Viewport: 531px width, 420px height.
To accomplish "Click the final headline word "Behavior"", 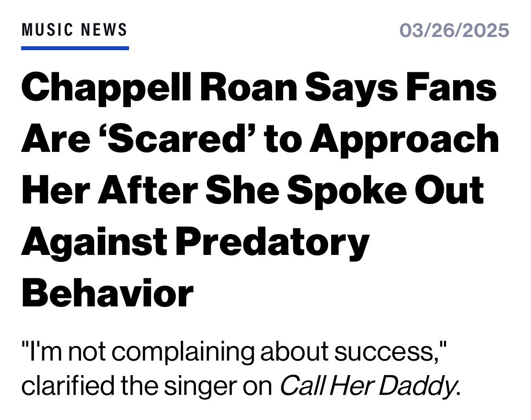I will pyautogui.click(x=107, y=293).
